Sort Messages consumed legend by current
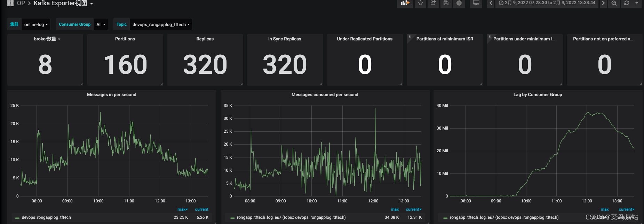Viewport: 644px width, 224px height. pos(414,209)
